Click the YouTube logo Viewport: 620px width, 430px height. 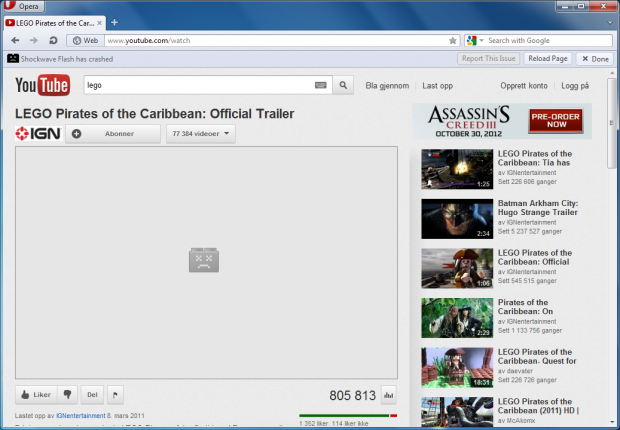point(41,86)
